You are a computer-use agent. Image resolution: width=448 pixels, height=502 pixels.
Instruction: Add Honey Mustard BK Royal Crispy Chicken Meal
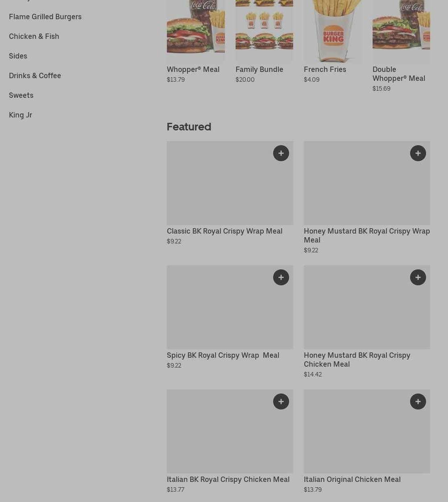418,277
